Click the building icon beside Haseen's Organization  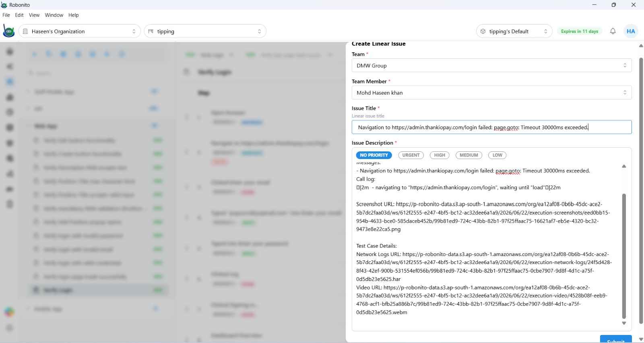25,31
